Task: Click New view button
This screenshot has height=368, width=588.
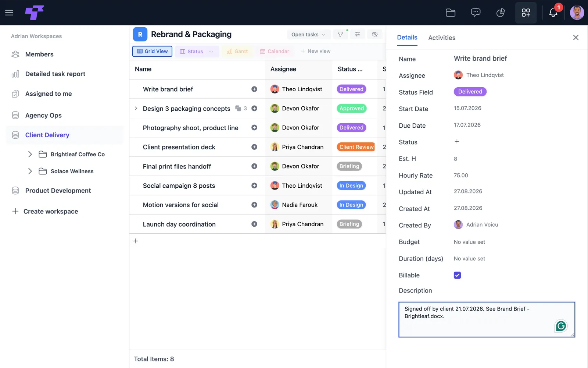Action: [316, 51]
